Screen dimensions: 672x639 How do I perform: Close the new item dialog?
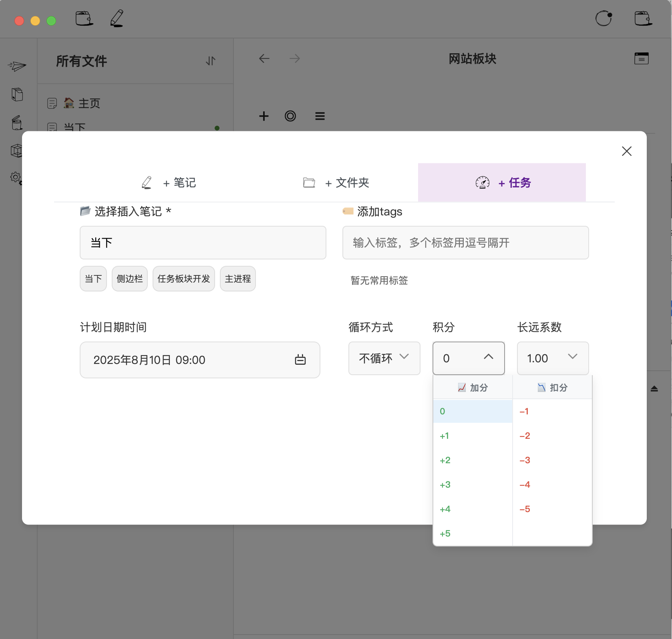[626, 151]
